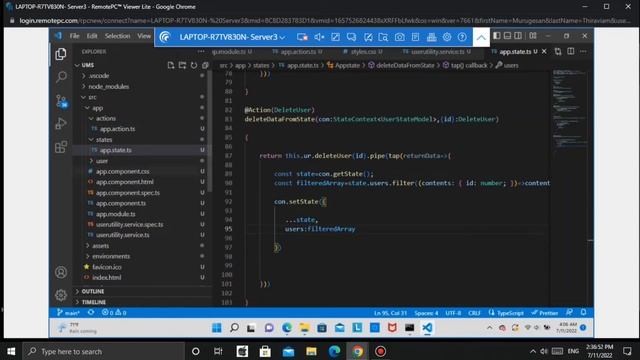
Task: Click RemotePC whiteboard pencil icon
Action: (335, 37)
